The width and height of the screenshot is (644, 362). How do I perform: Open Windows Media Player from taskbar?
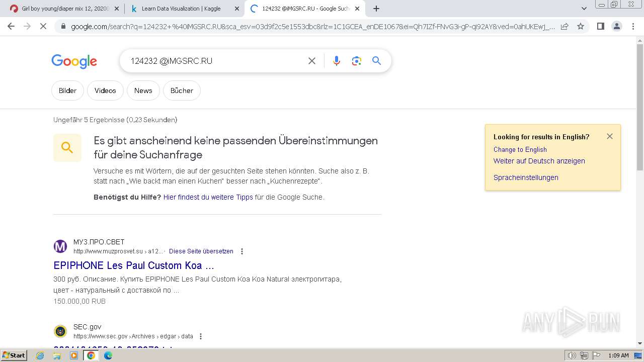[74, 355]
